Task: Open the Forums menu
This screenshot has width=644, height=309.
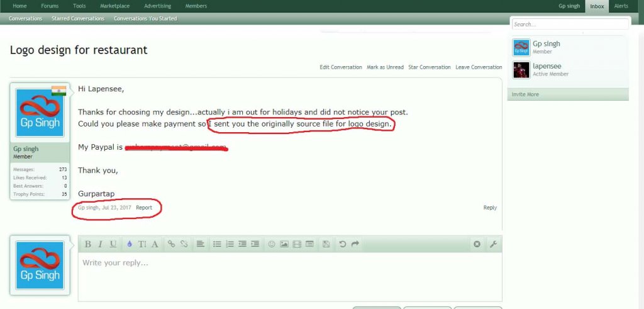Action: pos(50,6)
